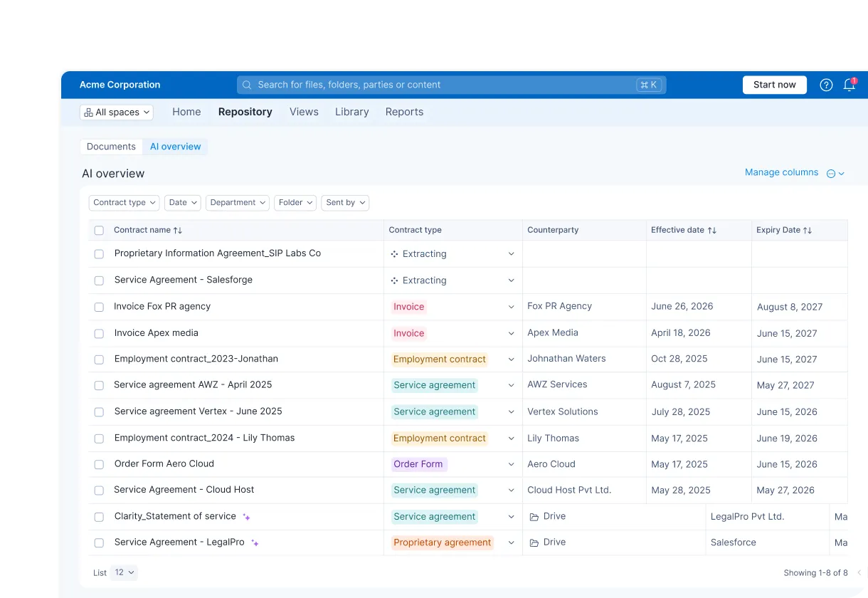Click the August 8, 2027 expiry date

tap(790, 307)
